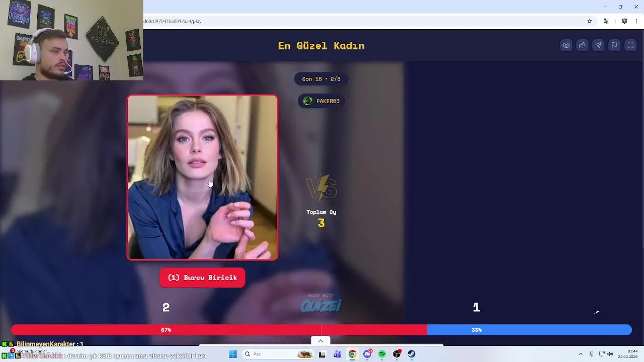The width and height of the screenshot is (644, 362).
Task: Click the En Güzel Kadın title
Action: (x=321, y=46)
